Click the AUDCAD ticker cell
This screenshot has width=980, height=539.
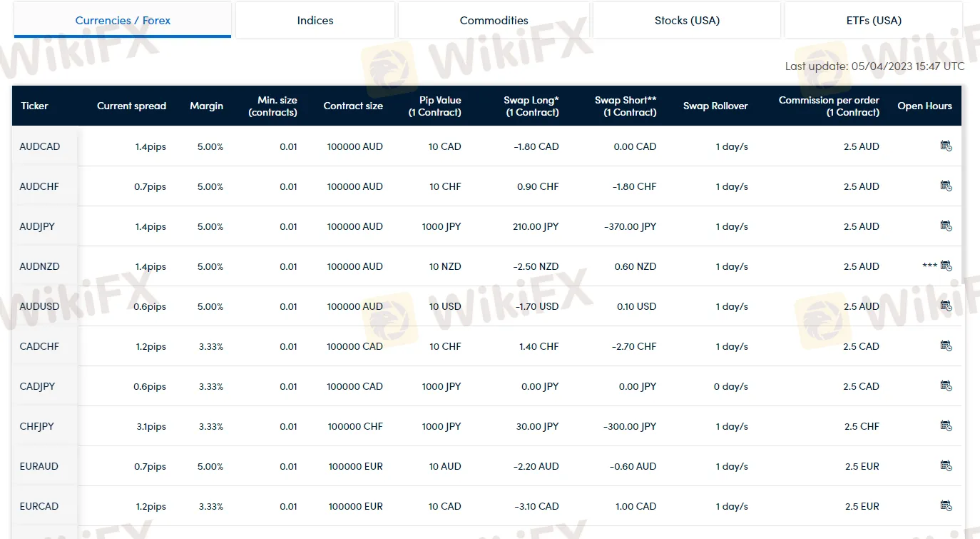point(40,146)
